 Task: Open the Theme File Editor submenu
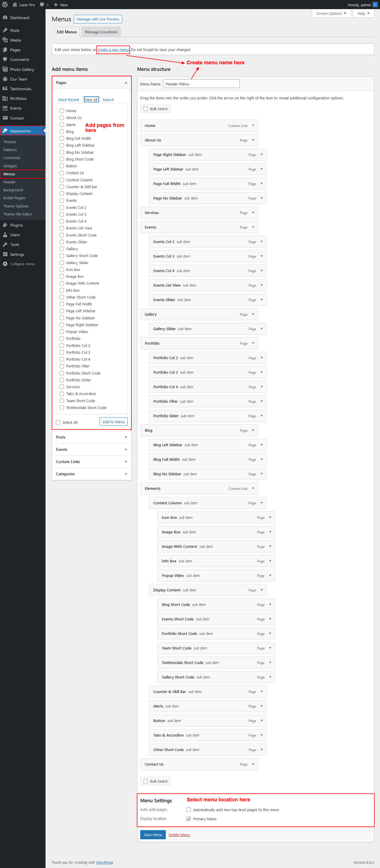(x=18, y=214)
